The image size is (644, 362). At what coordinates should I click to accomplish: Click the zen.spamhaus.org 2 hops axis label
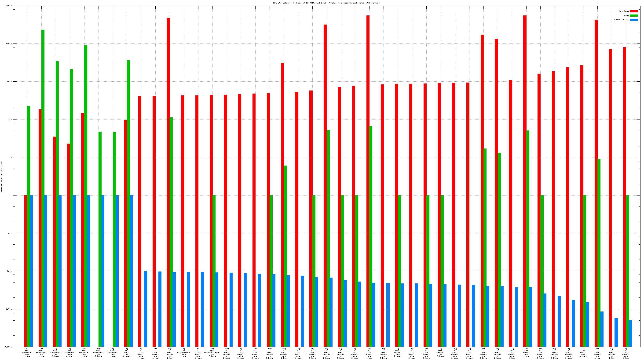[98, 352]
